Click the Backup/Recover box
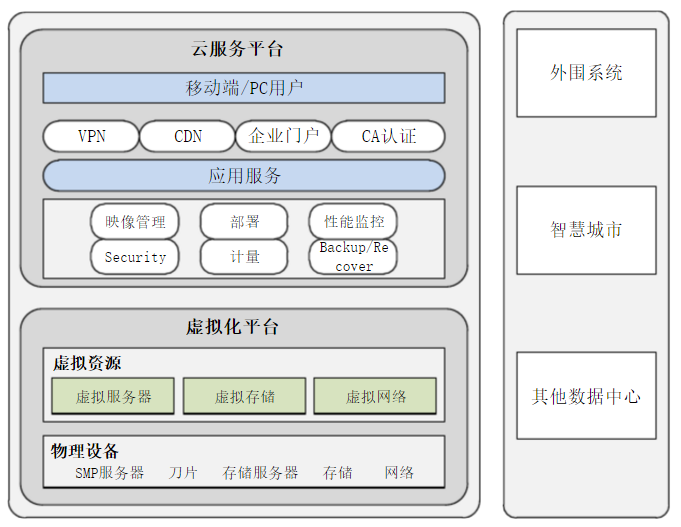 pyautogui.click(x=353, y=257)
